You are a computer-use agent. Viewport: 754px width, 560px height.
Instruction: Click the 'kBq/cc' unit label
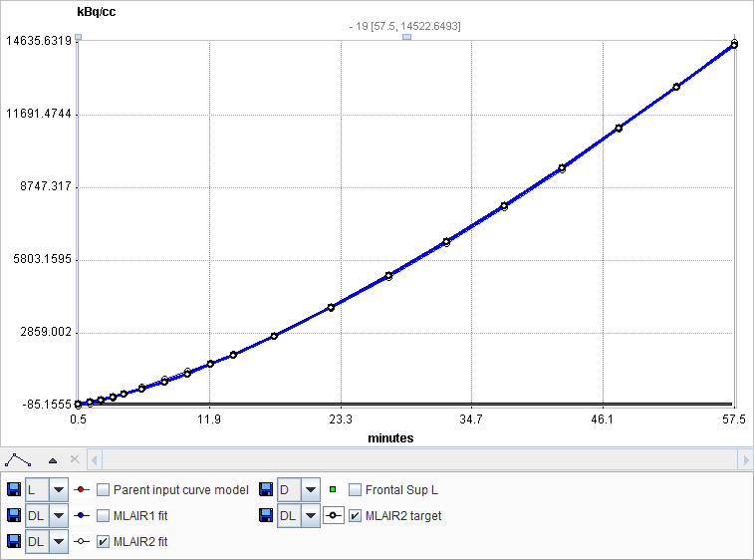click(x=97, y=12)
